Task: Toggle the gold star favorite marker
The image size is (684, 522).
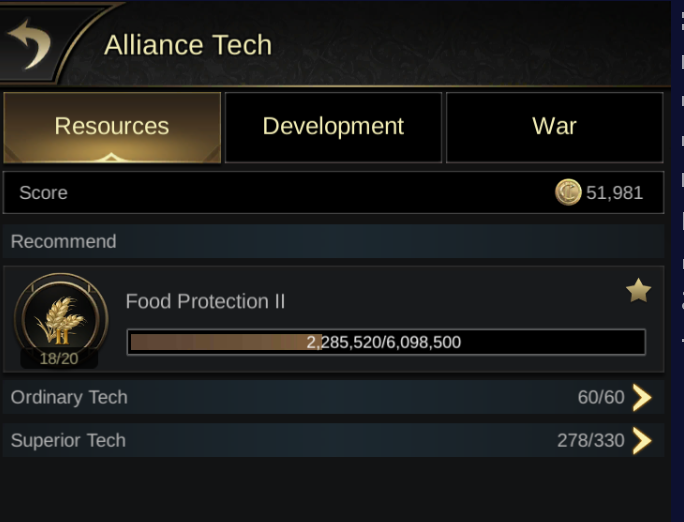Action: pyautogui.click(x=638, y=290)
